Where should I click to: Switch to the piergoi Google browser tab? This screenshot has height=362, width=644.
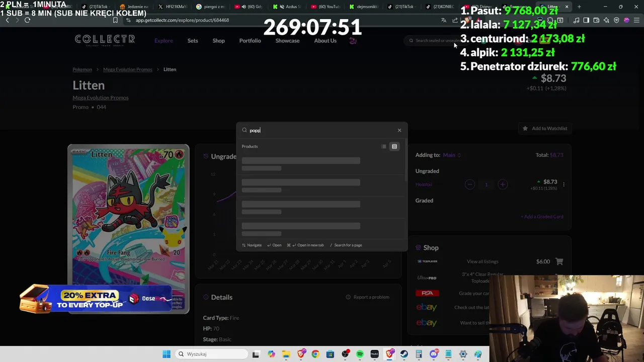pyautogui.click(x=211, y=7)
